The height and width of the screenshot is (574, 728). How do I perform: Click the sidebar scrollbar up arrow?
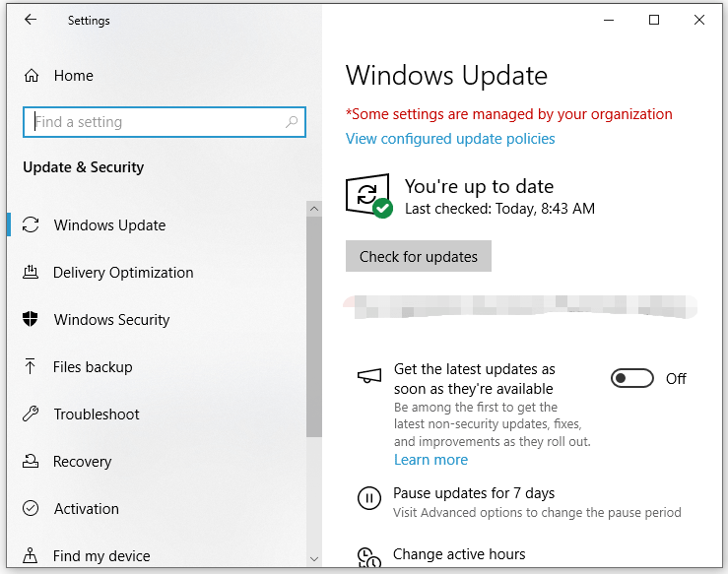314,209
